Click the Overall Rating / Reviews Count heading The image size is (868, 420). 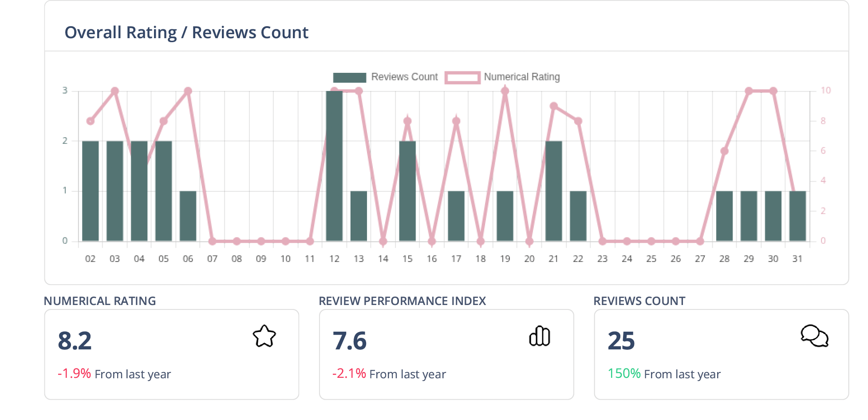coord(186,32)
